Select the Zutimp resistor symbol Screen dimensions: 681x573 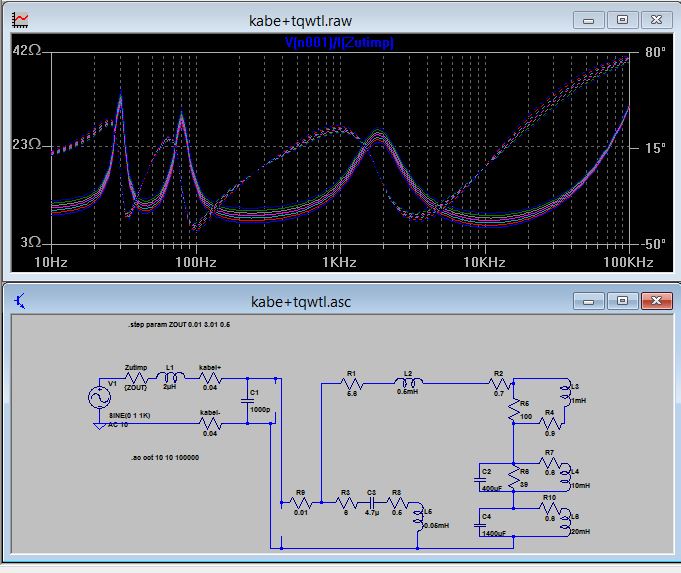pyautogui.click(x=135, y=380)
